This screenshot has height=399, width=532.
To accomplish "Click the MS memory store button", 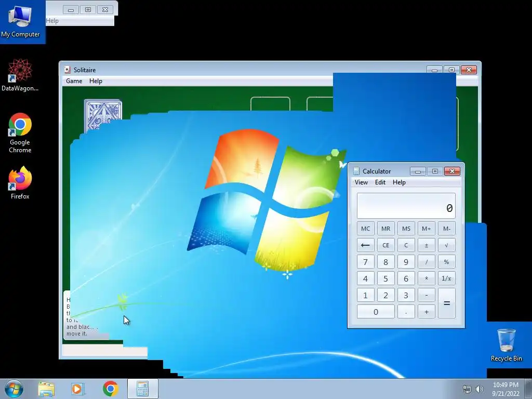I will click(x=406, y=229).
